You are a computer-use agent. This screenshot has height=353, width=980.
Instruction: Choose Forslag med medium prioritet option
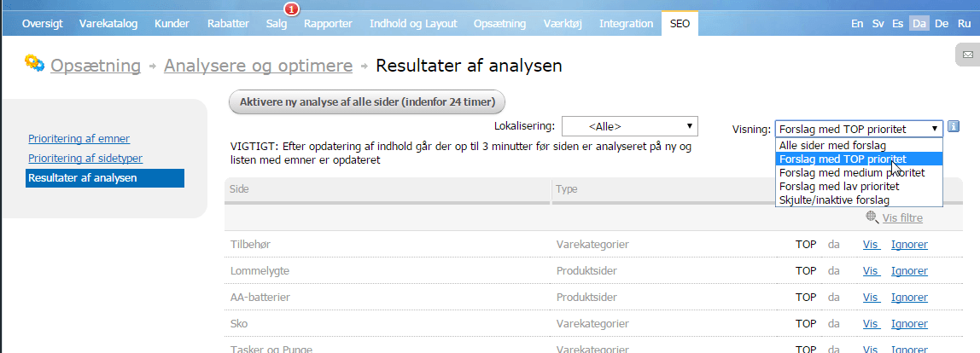[x=858, y=172]
